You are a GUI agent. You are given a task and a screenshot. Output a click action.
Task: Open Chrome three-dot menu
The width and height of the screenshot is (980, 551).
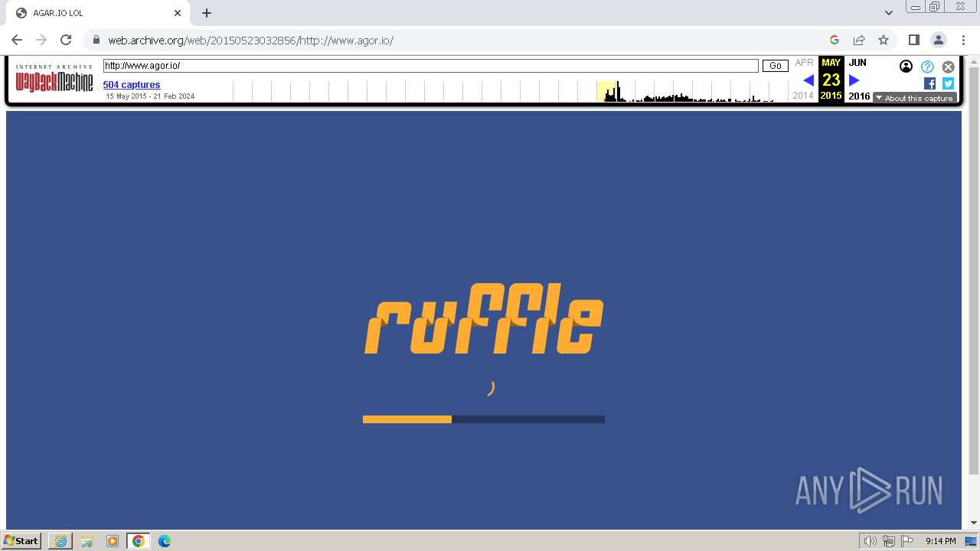pos(963,40)
